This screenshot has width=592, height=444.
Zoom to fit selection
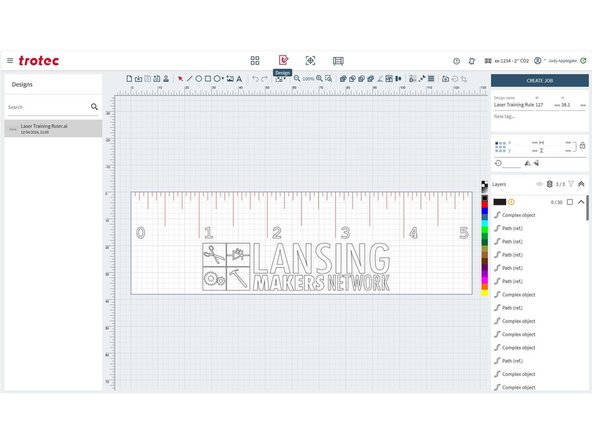click(328, 79)
